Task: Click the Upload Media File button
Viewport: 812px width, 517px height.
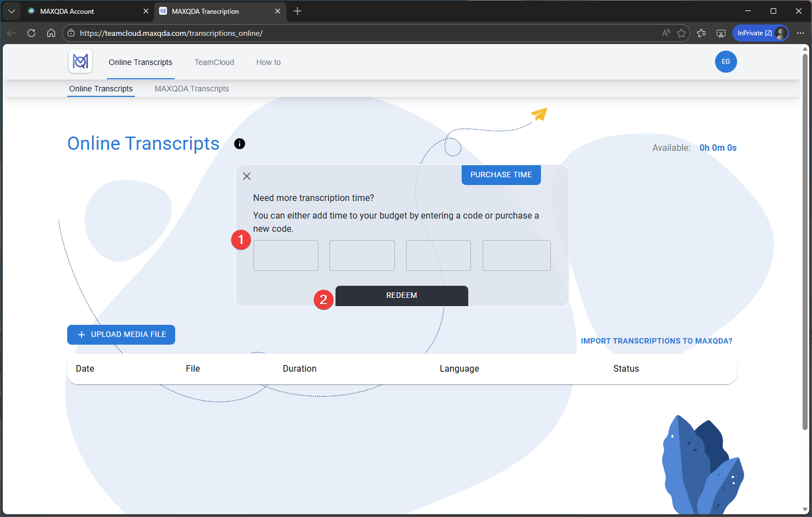Action: 121,335
